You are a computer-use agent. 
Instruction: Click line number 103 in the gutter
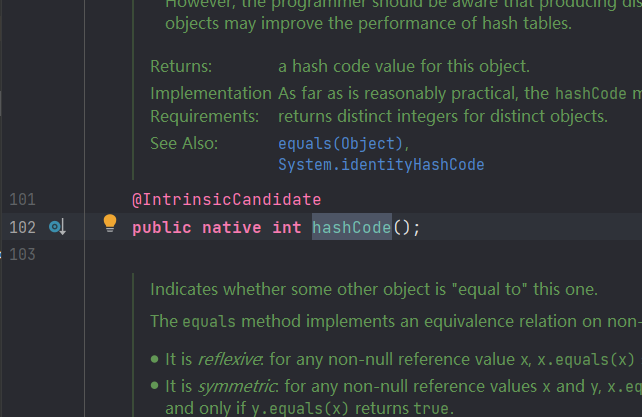click(22, 255)
